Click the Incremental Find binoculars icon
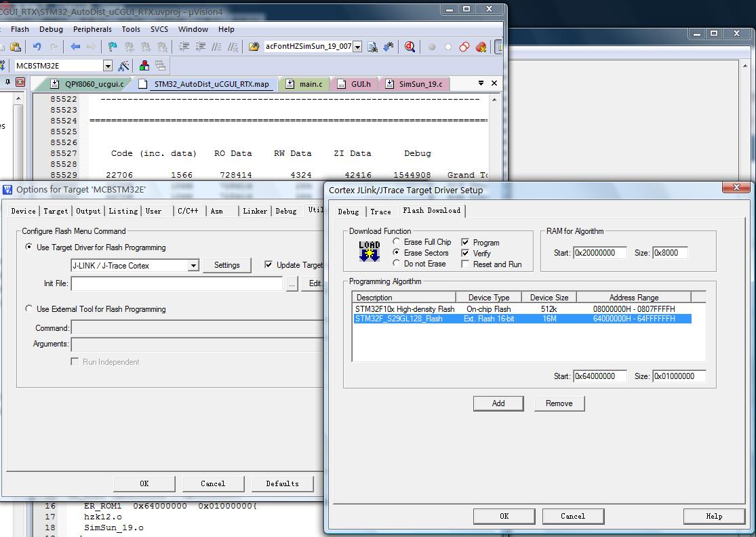 (x=388, y=47)
